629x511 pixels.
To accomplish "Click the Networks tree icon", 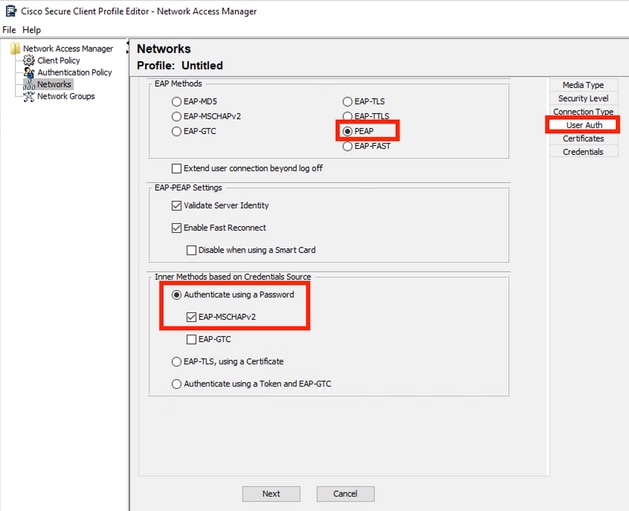I will 29,85.
